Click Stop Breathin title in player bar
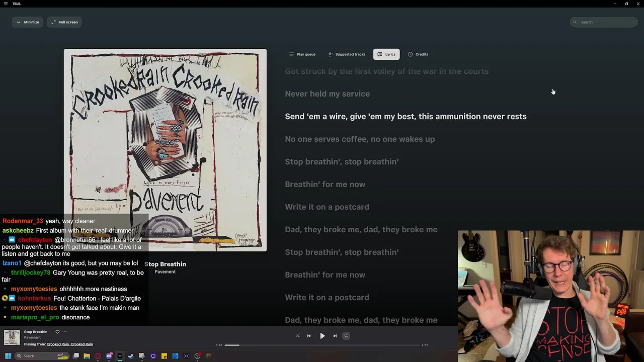This screenshot has height=362, width=644. pyautogui.click(x=36, y=332)
